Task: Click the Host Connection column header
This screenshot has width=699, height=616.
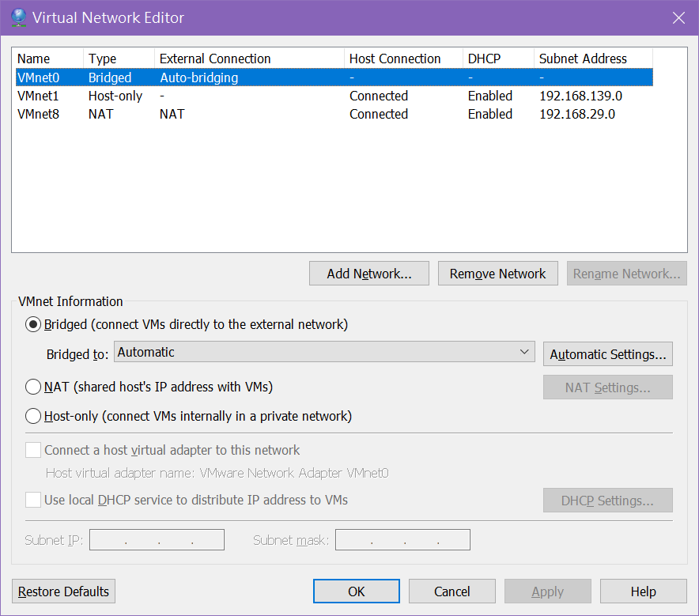Action: tap(404, 59)
